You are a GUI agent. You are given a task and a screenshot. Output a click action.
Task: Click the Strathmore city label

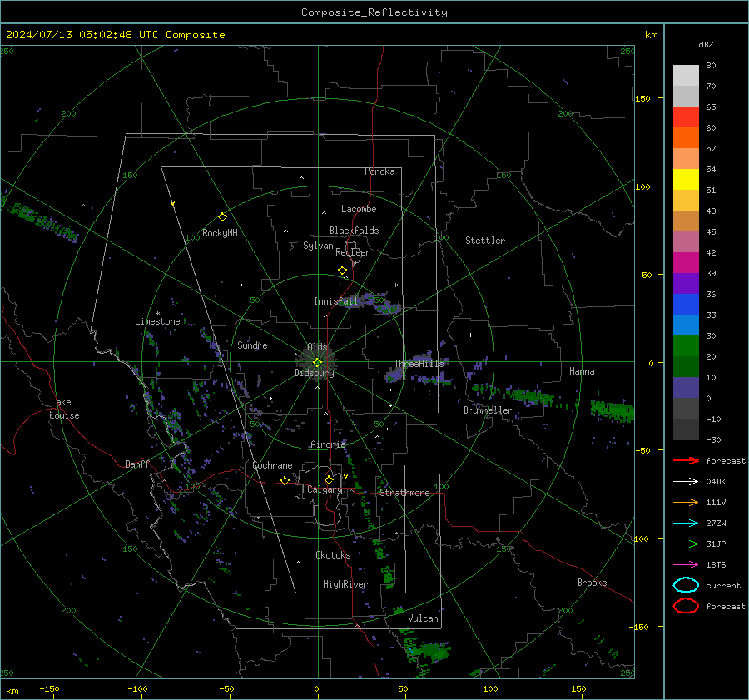tap(404, 493)
